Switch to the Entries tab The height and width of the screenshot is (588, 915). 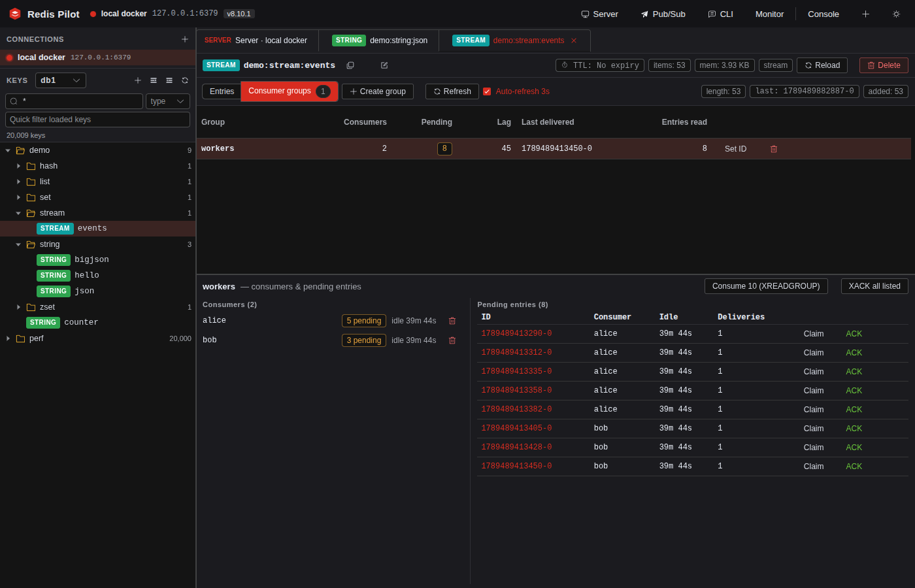coord(222,91)
